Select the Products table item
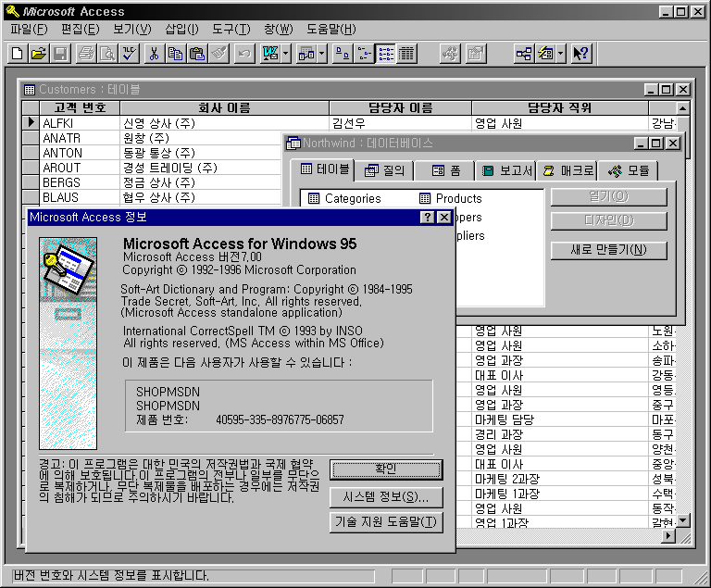Screen dimensions: 711x588 pyautogui.click(x=450, y=199)
